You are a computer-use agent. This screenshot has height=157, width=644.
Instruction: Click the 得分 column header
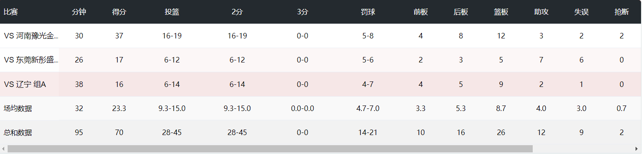(119, 12)
